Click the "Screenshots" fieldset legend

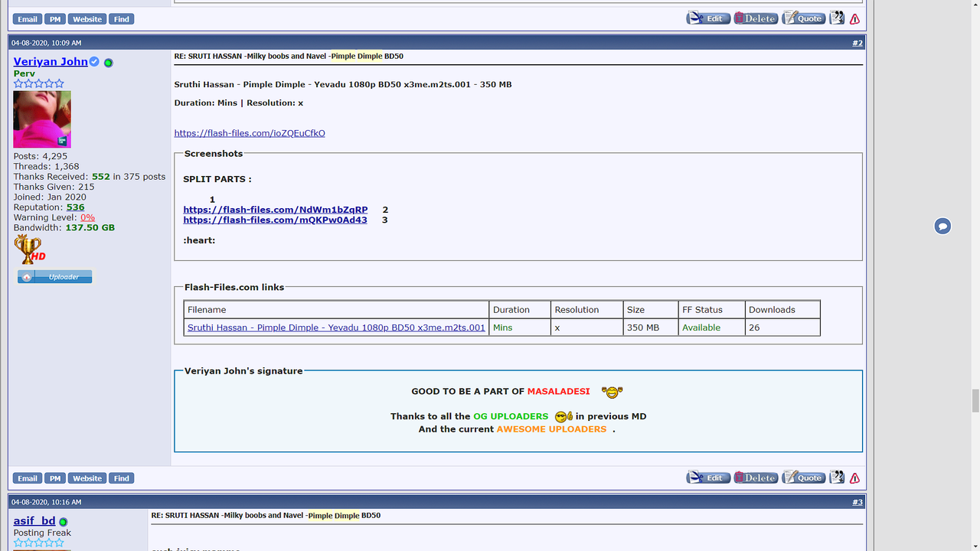214,154
